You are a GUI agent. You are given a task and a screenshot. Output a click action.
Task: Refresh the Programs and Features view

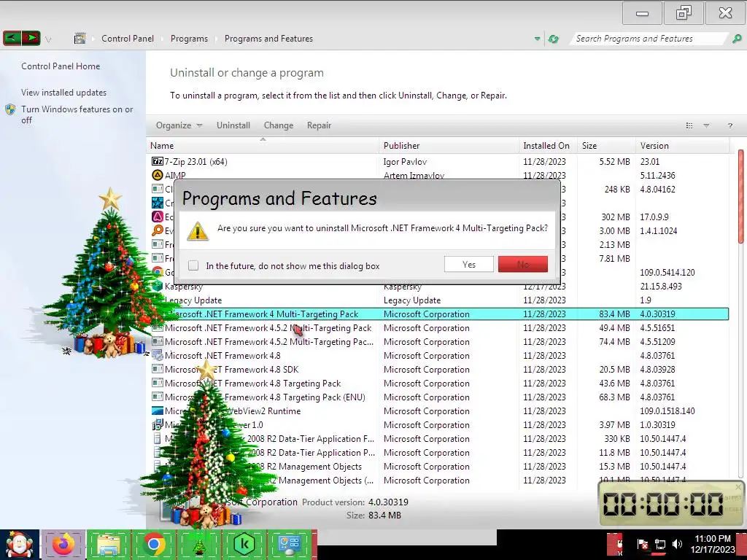click(x=554, y=39)
